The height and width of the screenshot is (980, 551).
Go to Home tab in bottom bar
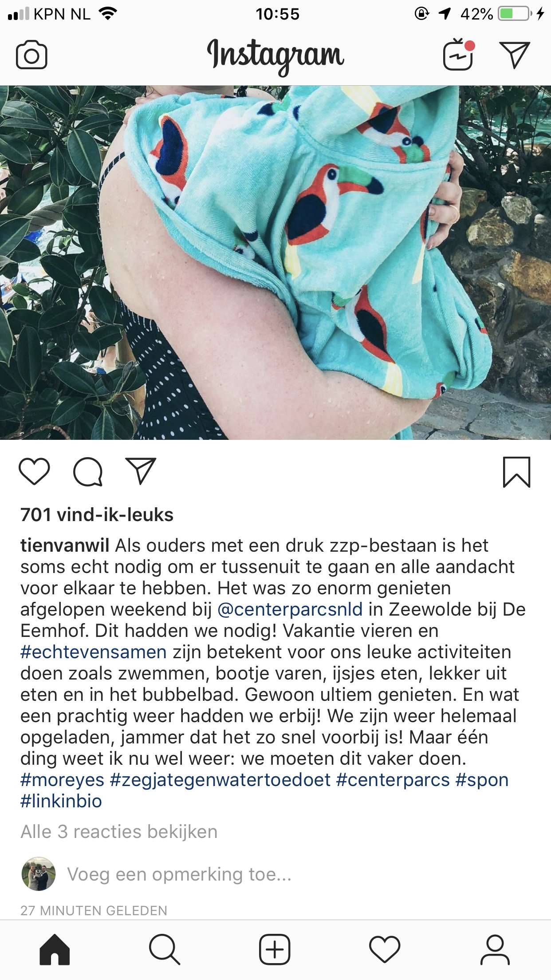tap(55, 950)
